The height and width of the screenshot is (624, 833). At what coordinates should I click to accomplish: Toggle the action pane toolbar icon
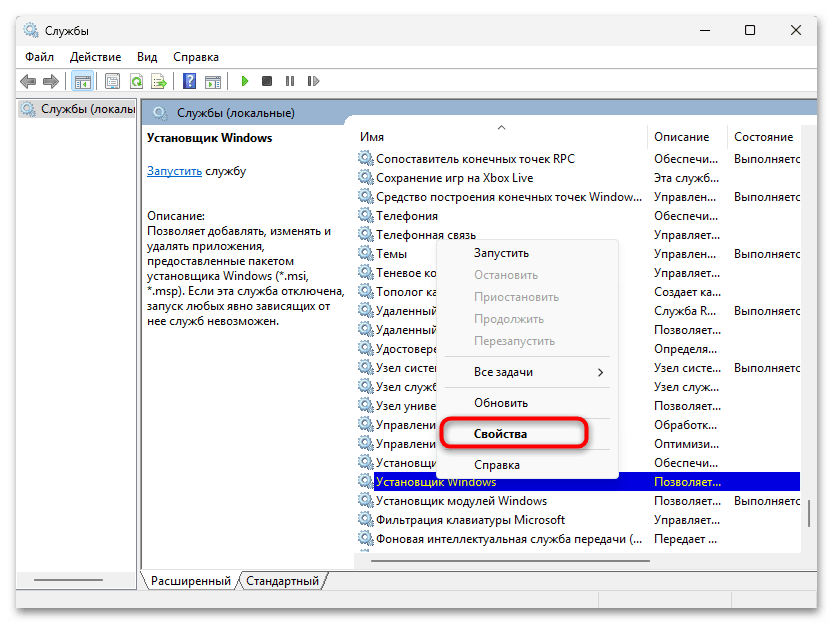(x=213, y=81)
